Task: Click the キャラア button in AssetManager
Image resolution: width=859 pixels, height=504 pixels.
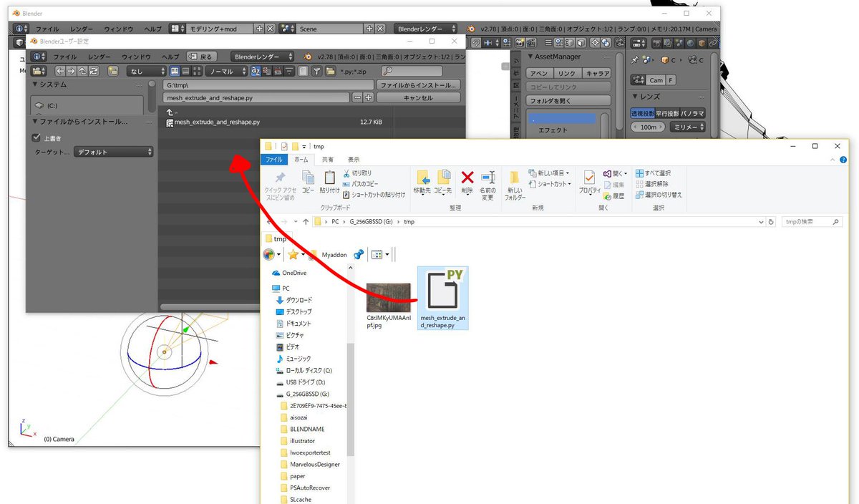Action: [x=596, y=74]
